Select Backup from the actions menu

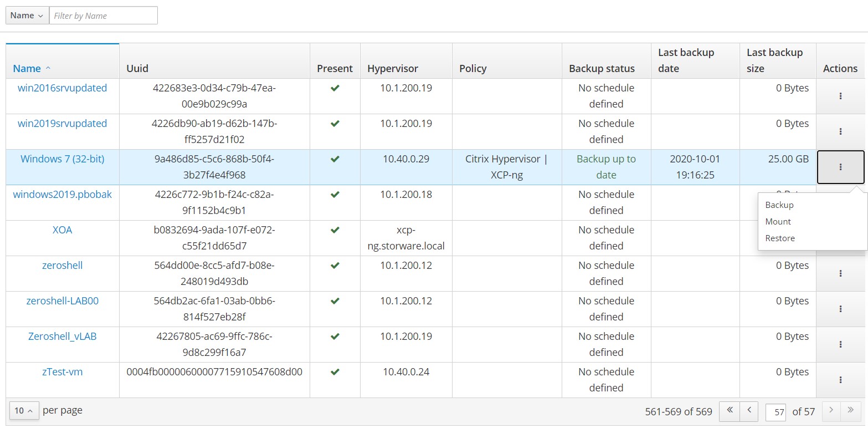pos(779,205)
